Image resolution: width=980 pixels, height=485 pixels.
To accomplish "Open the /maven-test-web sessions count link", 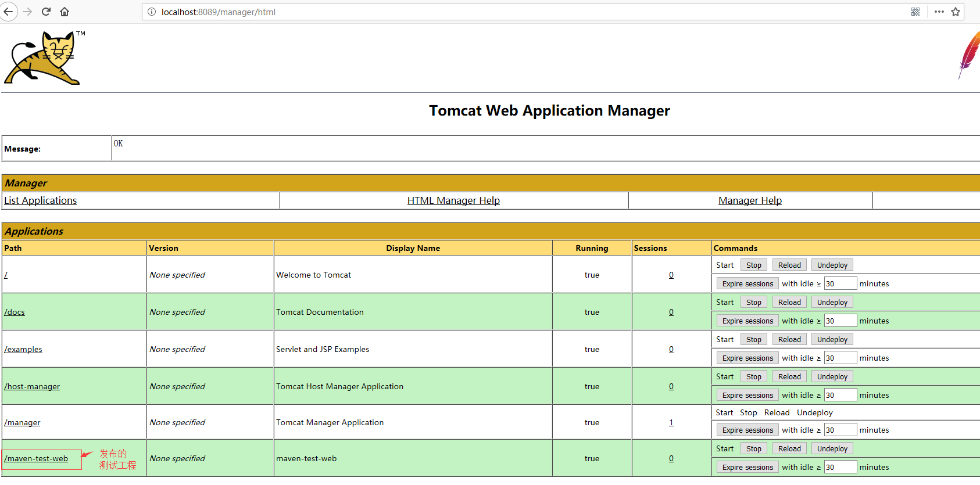I will tap(671, 458).
